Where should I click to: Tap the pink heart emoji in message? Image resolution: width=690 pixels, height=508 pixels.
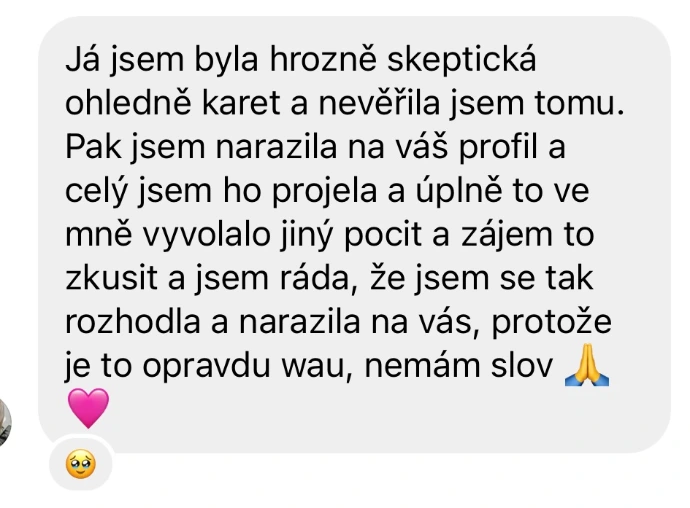pyautogui.click(x=88, y=408)
